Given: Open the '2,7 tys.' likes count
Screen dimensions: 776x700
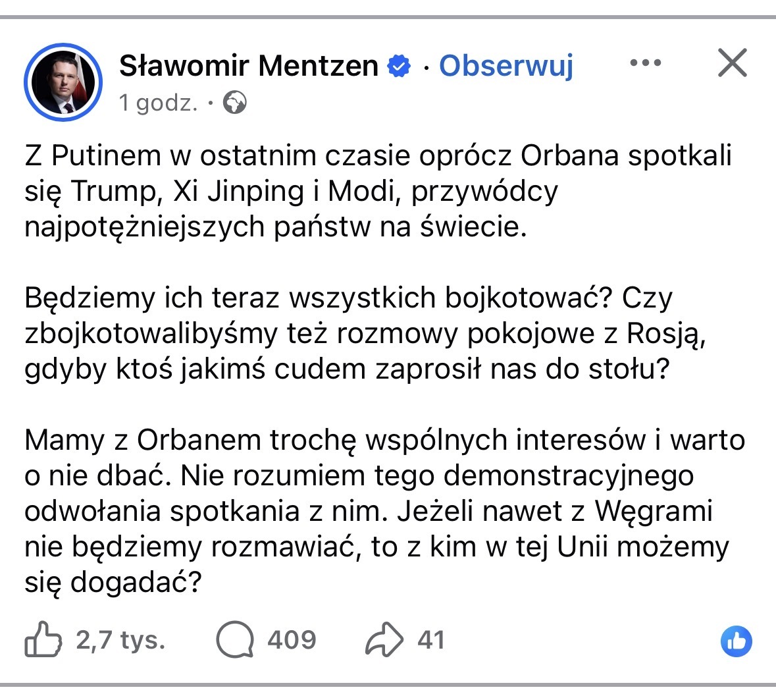Looking at the screenshot, I should (x=120, y=639).
